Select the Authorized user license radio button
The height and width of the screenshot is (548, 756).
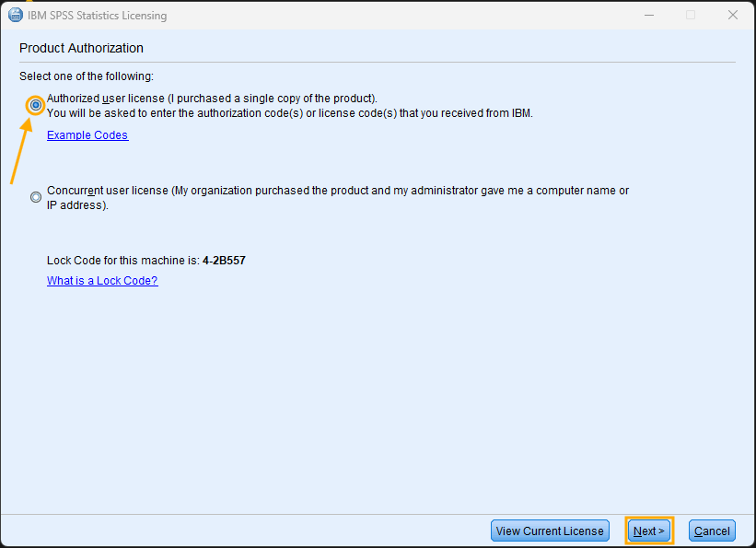click(36, 105)
